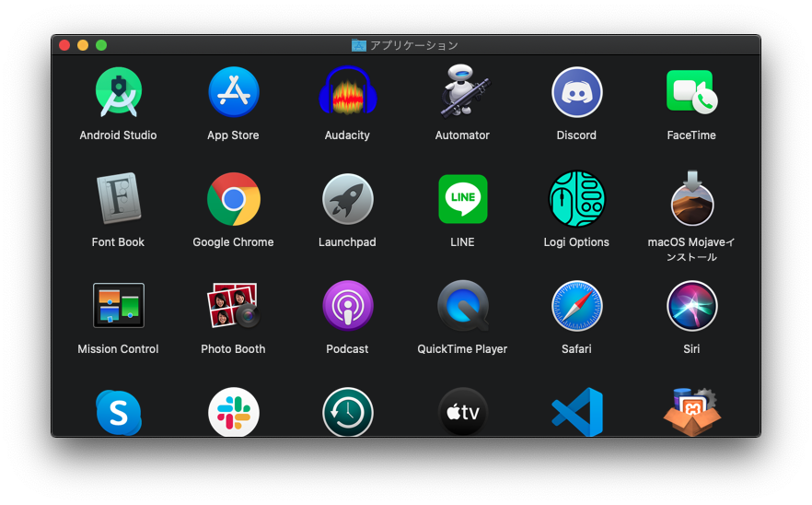Click the Logi Options label text
Screen dimensions: 812x505
576,242
